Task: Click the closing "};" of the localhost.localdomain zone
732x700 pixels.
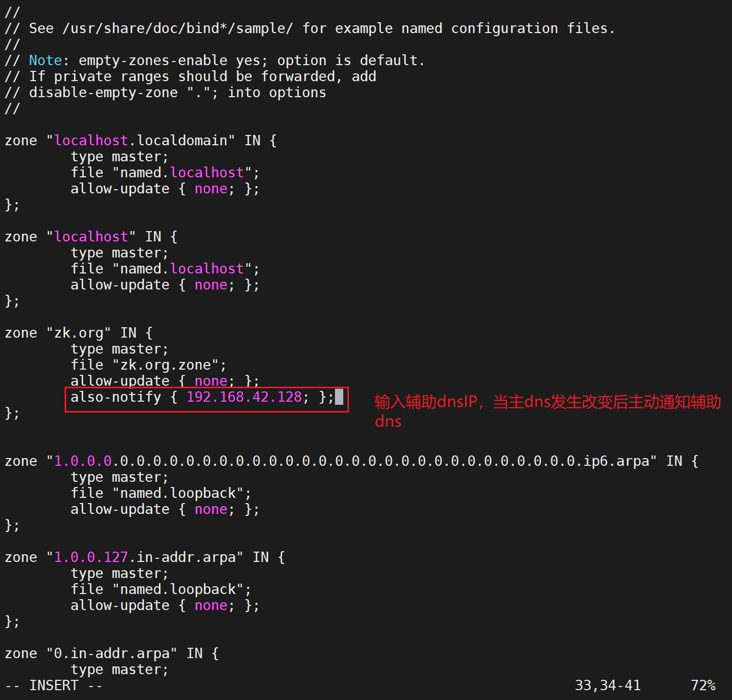Action: 12,205
